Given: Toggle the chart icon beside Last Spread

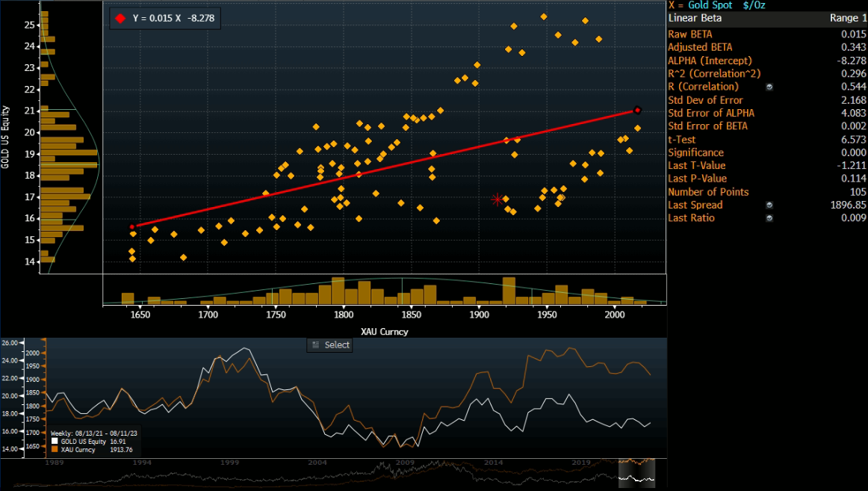Looking at the screenshot, I should (x=769, y=206).
